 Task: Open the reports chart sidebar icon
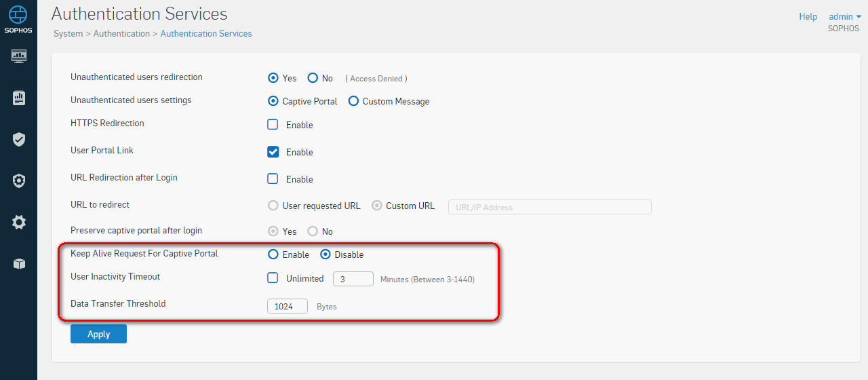coord(19,98)
